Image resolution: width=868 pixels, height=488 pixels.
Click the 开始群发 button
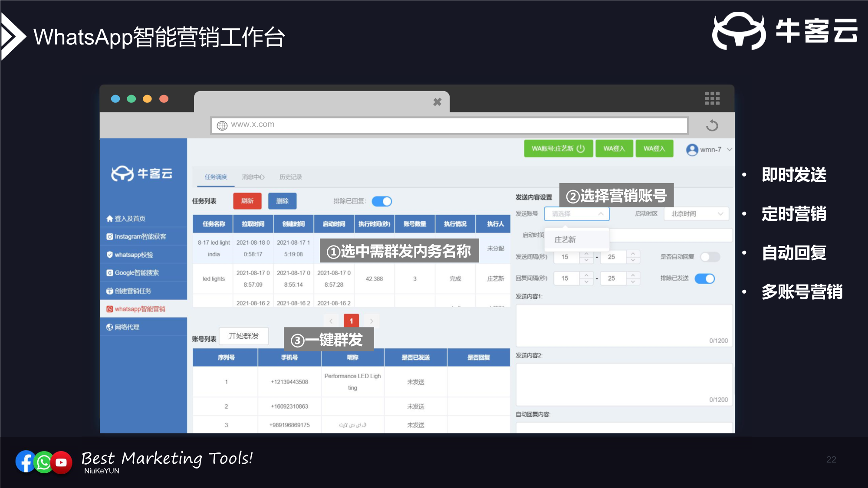[244, 336]
